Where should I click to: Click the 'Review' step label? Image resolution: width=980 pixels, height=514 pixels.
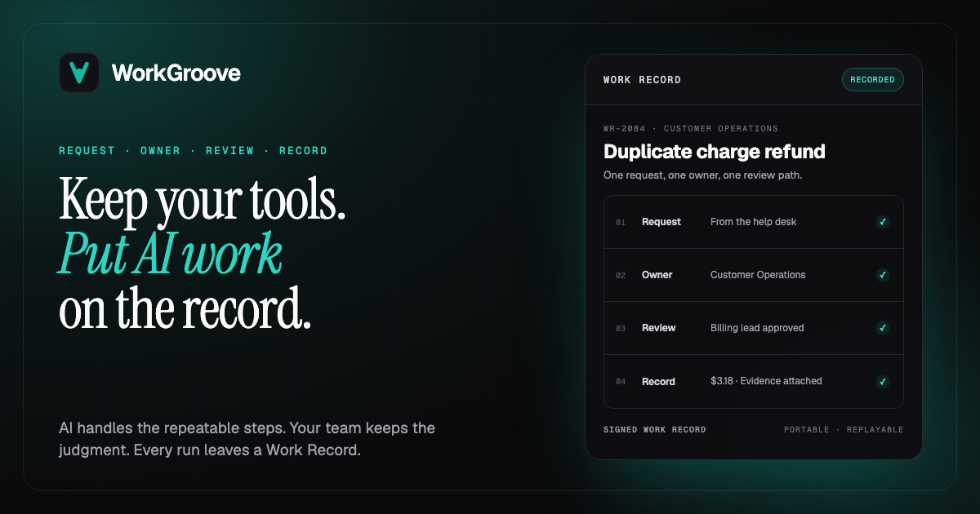659,328
